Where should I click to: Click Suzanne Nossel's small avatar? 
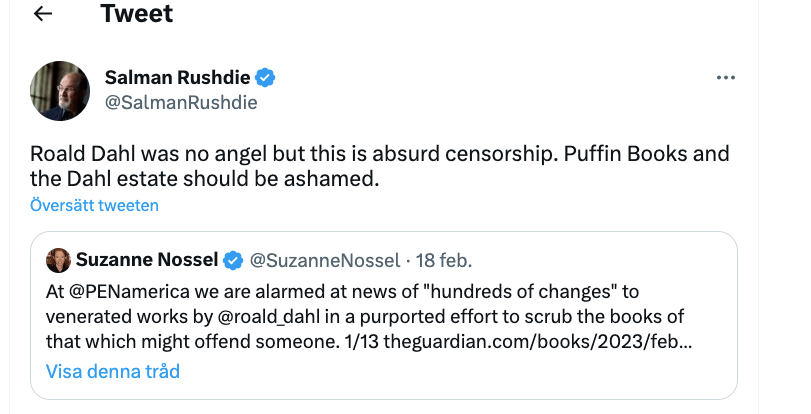tap(58, 260)
